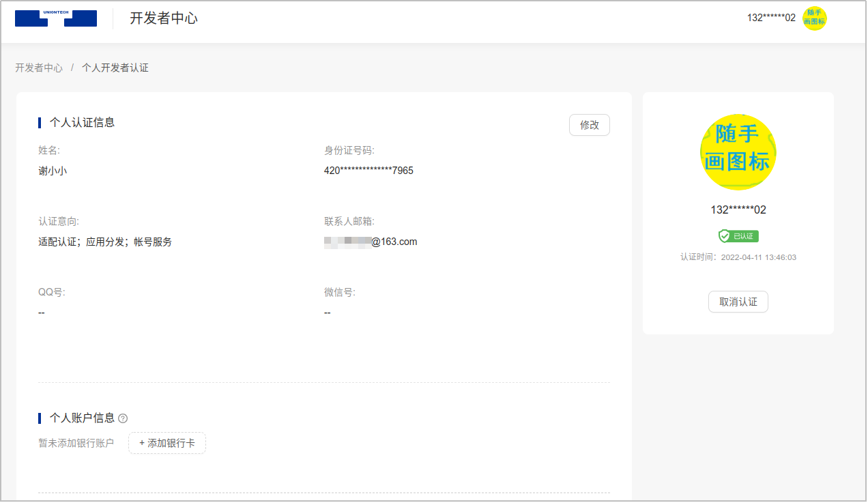This screenshot has height=503, width=868.
Task: Select 个人开发者认证 breadcrumb item
Action: coord(115,68)
